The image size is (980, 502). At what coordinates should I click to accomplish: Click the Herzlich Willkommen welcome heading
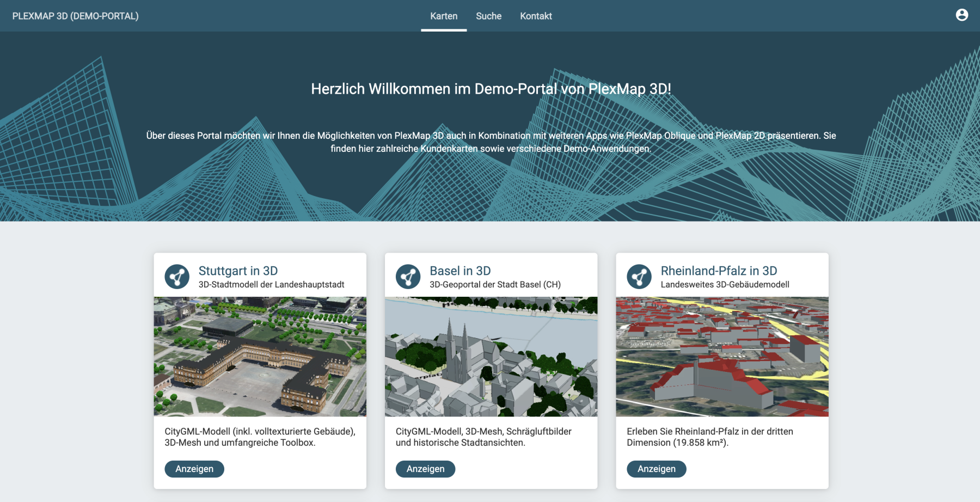point(491,89)
